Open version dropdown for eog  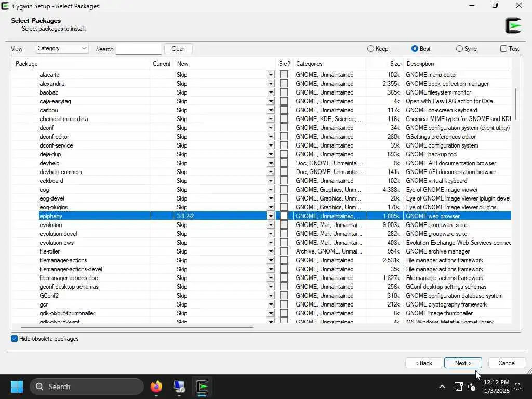pyautogui.click(x=271, y=190)
